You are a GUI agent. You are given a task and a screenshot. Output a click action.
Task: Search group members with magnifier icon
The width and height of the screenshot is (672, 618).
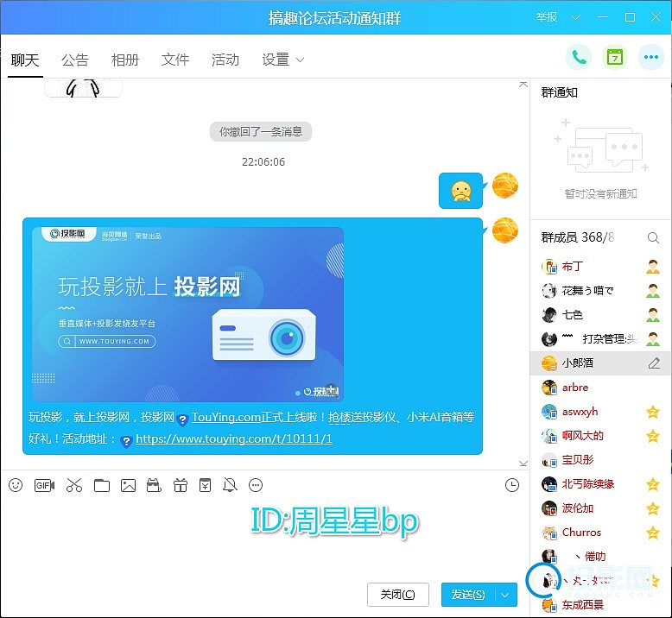(x=653, y=237)
